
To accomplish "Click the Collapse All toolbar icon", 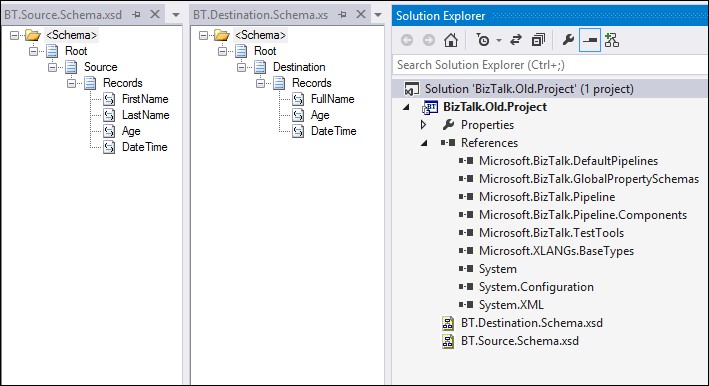I will [538, 40].
